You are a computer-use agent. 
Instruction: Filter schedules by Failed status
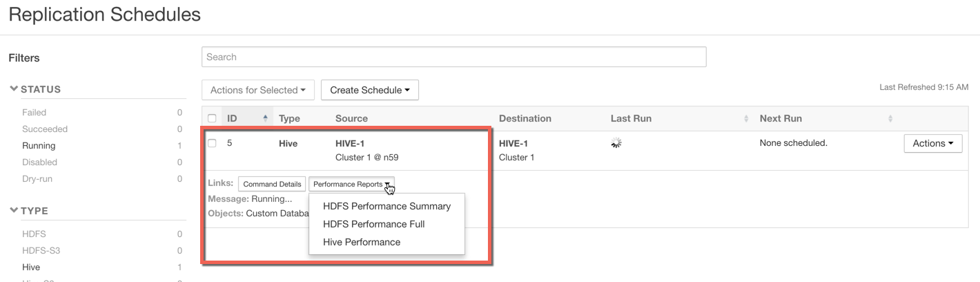(34, 113)
